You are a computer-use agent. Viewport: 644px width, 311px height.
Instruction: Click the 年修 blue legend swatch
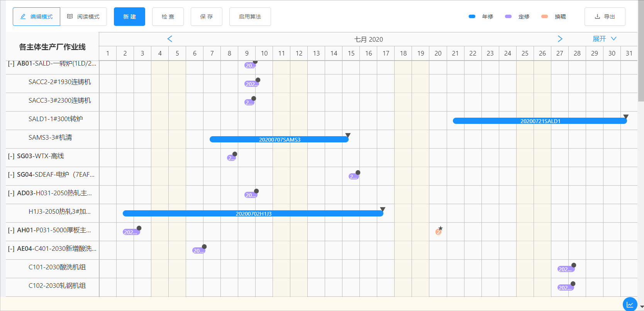[x=472, y=17]
